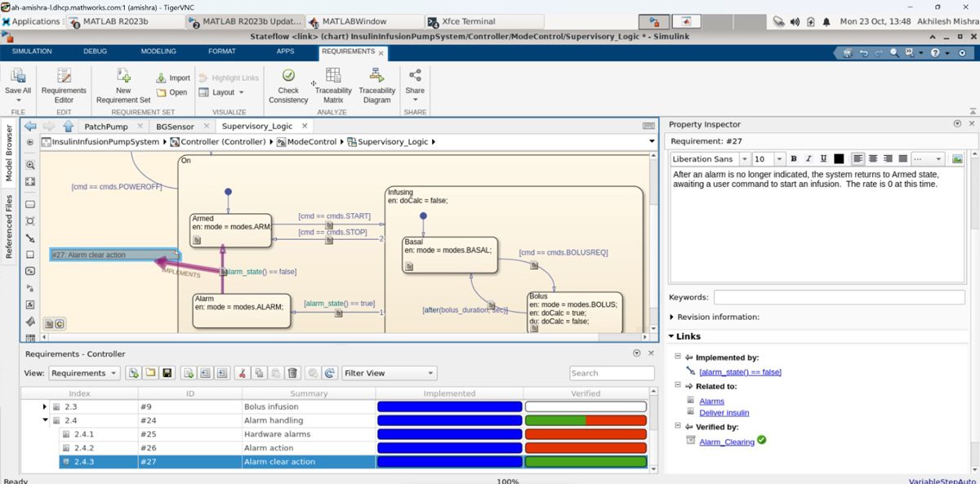980x484 pixels.
Task: Select the Zoom tool in the Stateflow palette
Action: [29, 164]
